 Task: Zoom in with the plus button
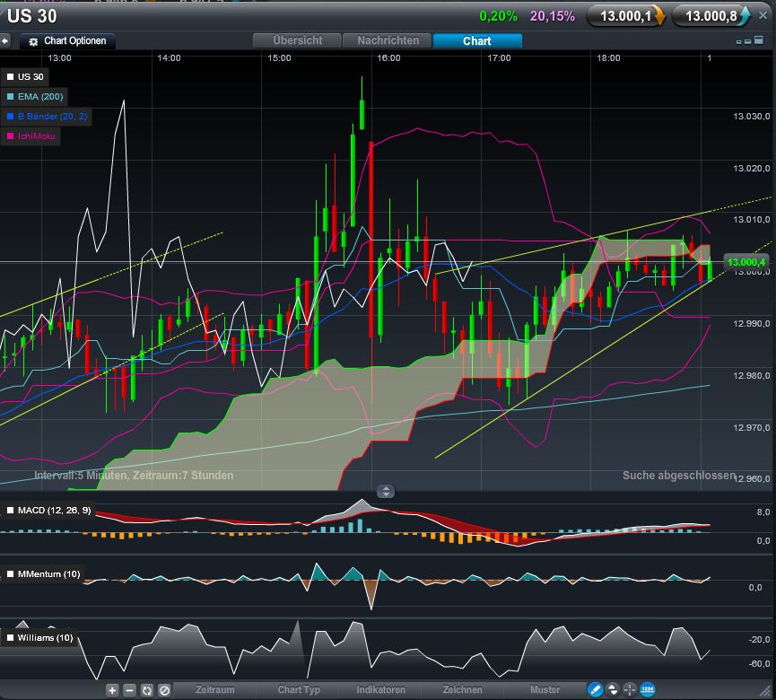click(x=112, y=690)
